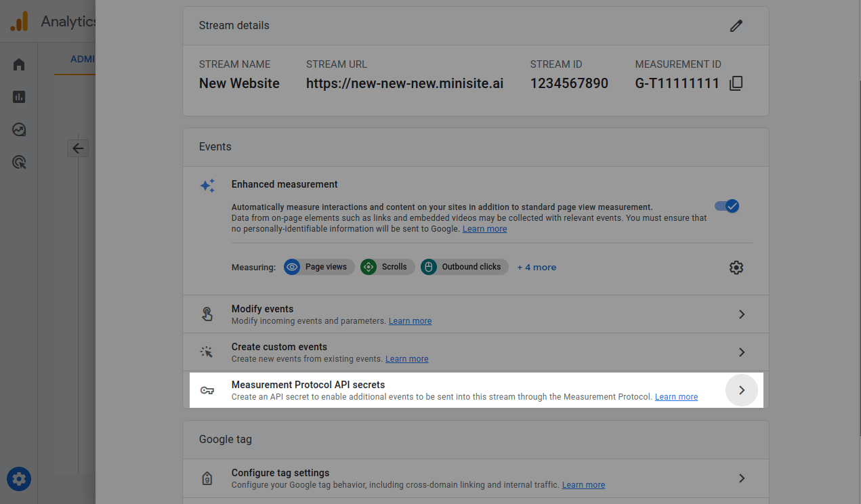Click the '+ 4 more' measuring link

point(537,268)
